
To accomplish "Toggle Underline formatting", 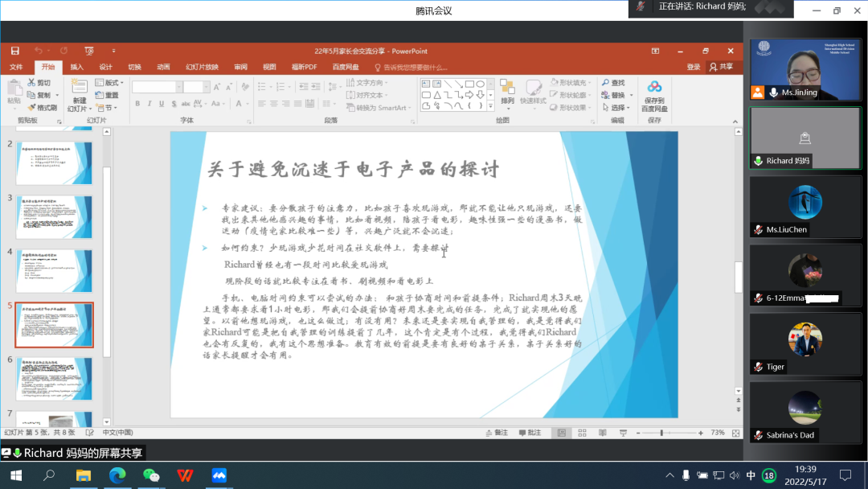I will coord(162,104).
